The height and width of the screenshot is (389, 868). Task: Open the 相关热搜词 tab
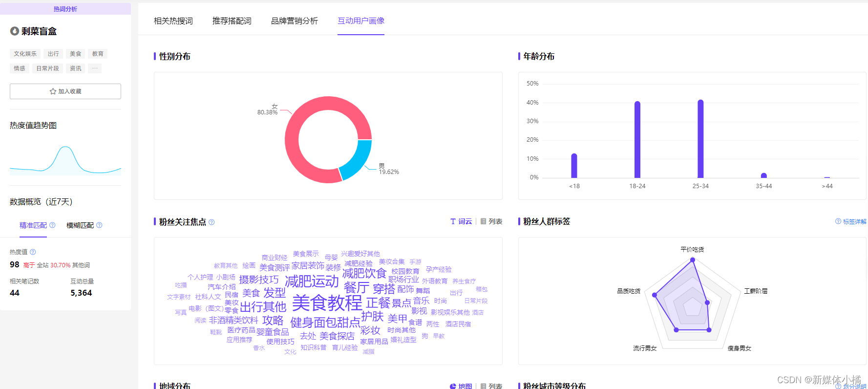173,21
